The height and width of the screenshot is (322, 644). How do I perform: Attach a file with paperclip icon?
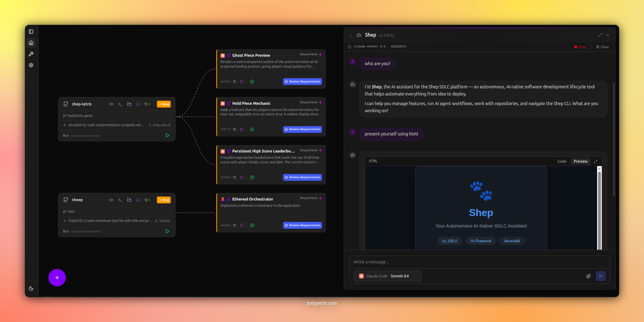coord(588,276)
